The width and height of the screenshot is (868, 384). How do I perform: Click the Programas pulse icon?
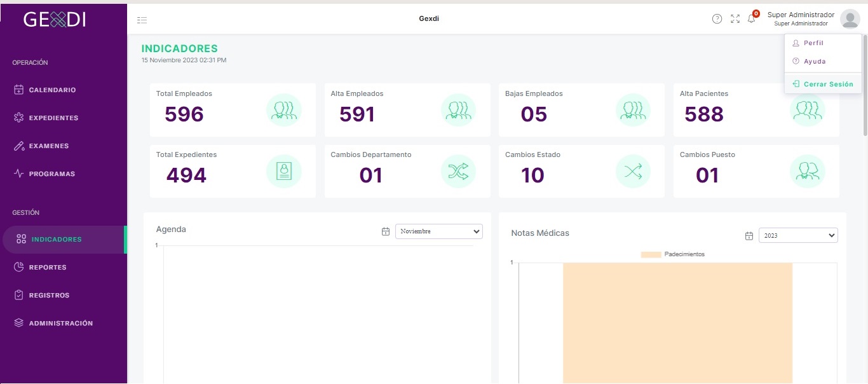19,174
